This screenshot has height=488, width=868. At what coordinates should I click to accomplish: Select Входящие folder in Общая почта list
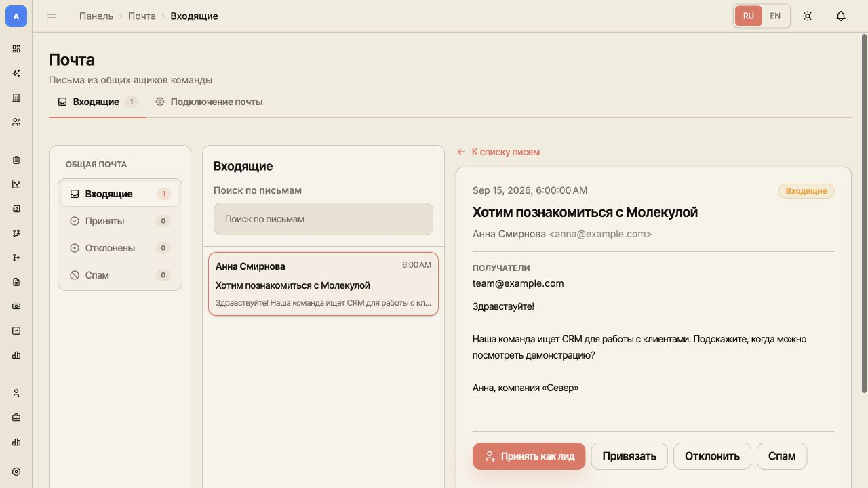click(x=120, y=194)
